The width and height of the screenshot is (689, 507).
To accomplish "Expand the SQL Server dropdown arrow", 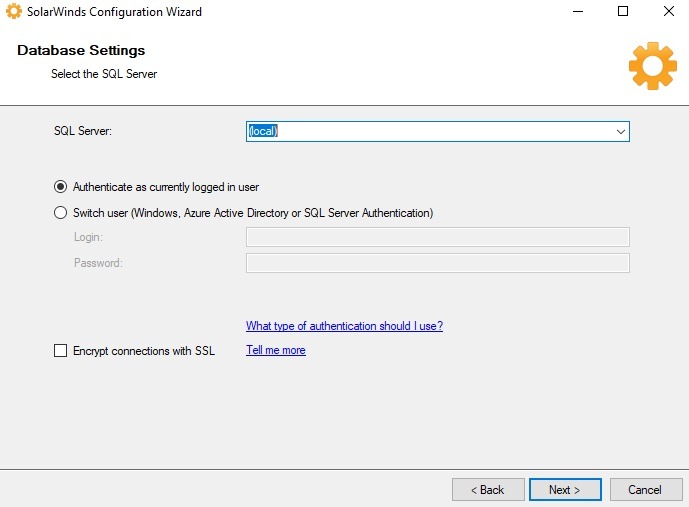I will click(x=620, y=132).
